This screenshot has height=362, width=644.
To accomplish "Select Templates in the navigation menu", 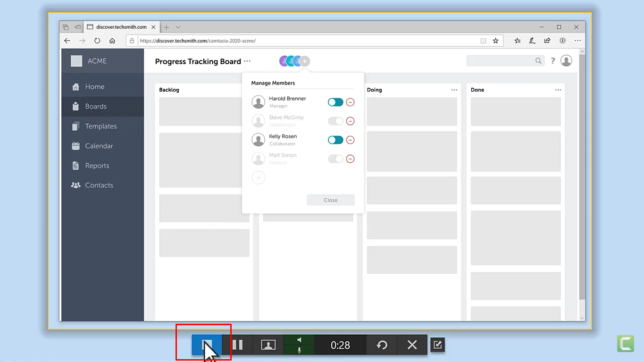I will pos(100,126).
